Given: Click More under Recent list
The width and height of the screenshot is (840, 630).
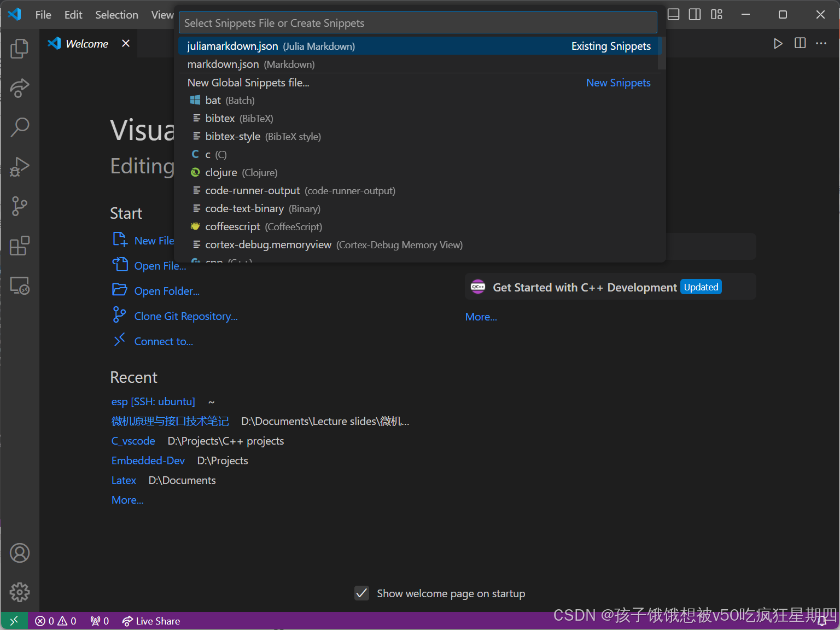Looking at the screenshot, I should (x=127, y=500).
